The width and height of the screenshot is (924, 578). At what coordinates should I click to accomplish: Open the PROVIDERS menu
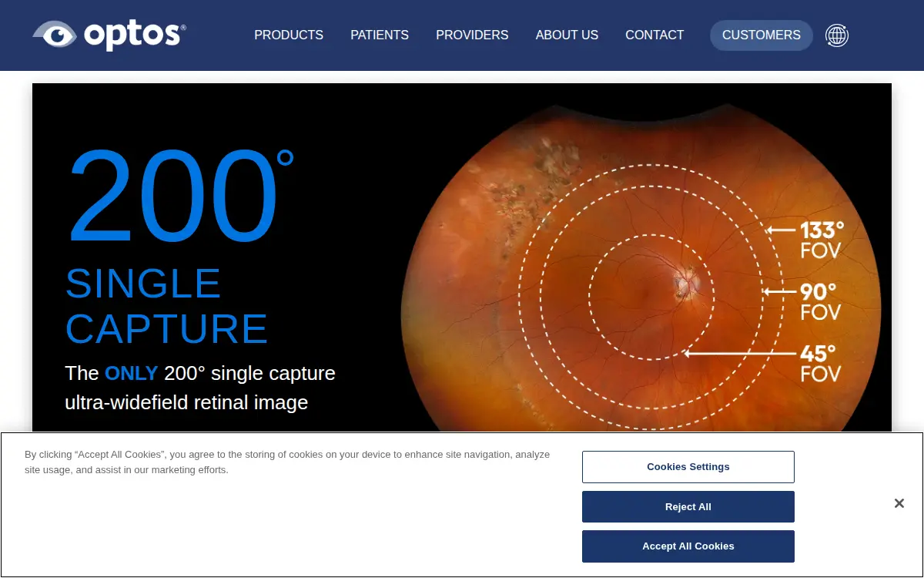[x=472, y=35]
